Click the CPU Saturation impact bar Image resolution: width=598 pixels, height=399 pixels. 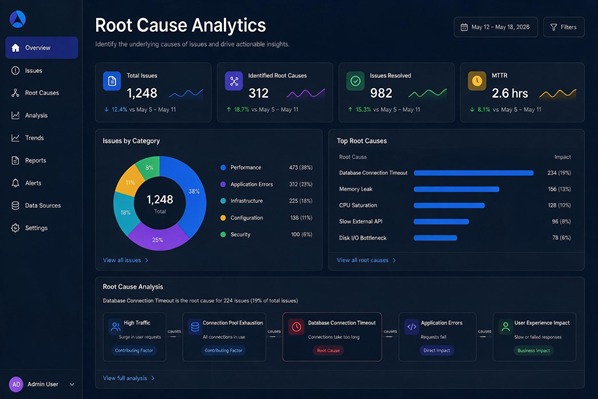click(449, 206)
